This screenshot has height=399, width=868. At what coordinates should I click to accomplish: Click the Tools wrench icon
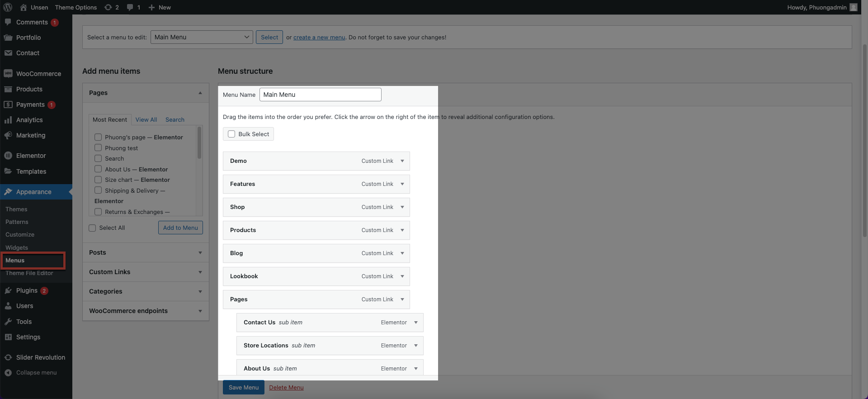pos(8,322)
